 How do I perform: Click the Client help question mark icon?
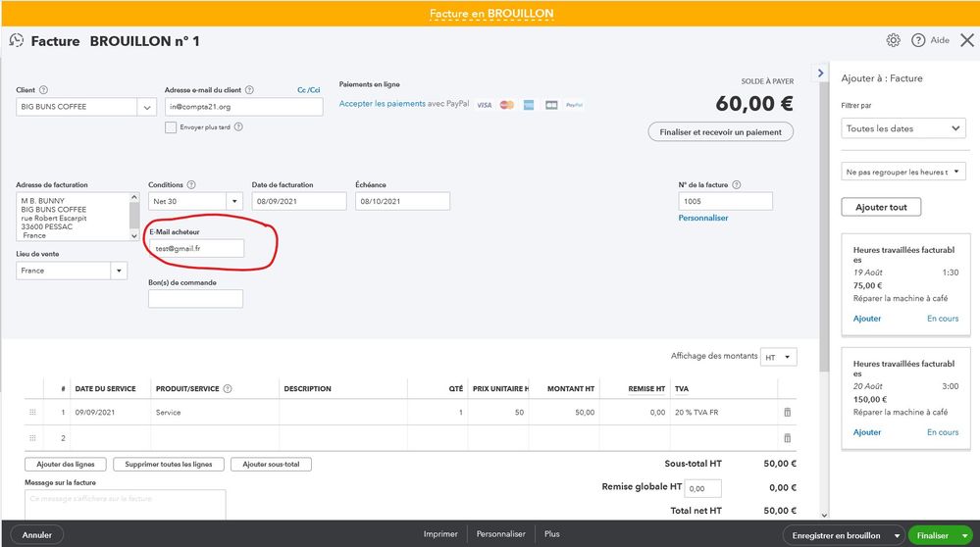43,90
